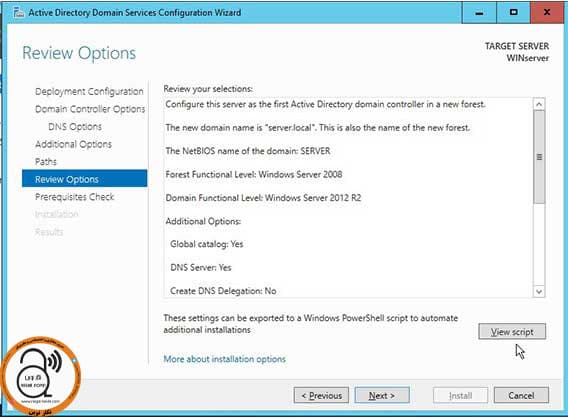The width and height of the screenshot is (568, 418).
Task: Click the scroll up arrow in selections list
Action: [x=539, y=105]
